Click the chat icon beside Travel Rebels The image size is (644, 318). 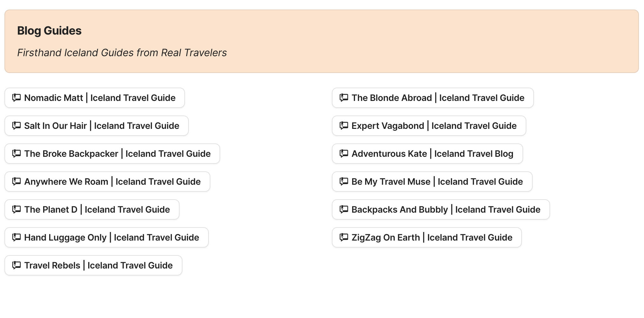(x=16, y=265)
